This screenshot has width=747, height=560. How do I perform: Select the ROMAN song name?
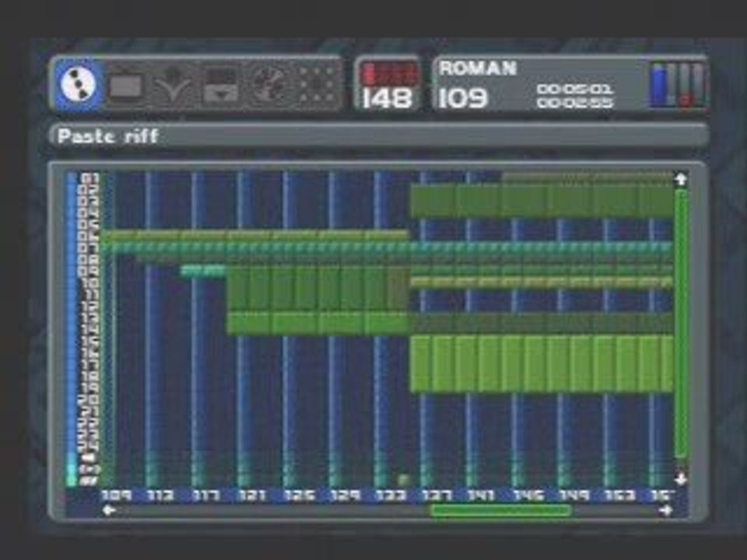tap(478, 68)
